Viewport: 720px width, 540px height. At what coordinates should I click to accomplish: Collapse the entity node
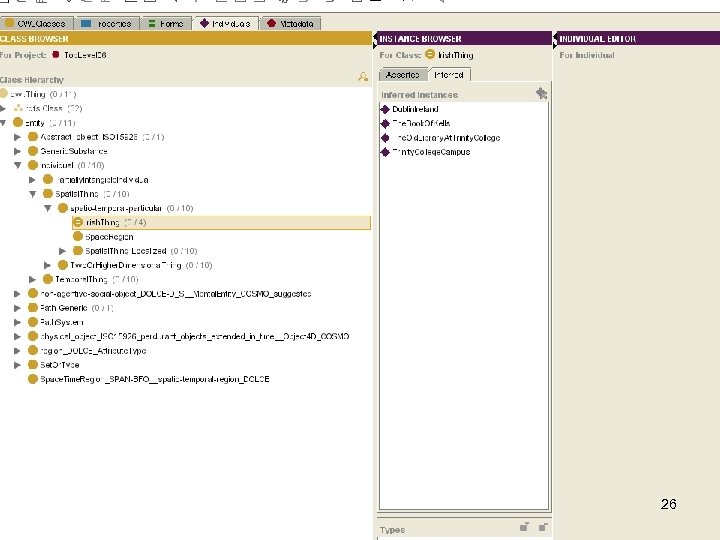pos(3,123)
